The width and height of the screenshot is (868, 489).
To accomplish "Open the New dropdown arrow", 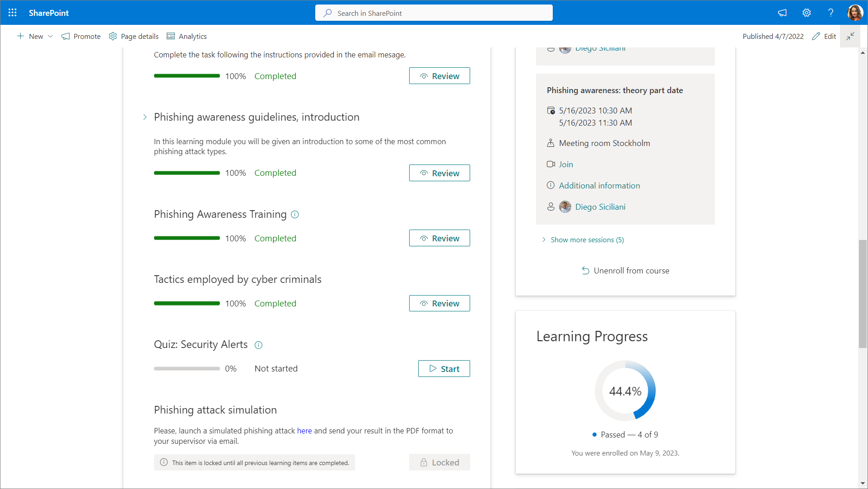I will tap(50, 36).
